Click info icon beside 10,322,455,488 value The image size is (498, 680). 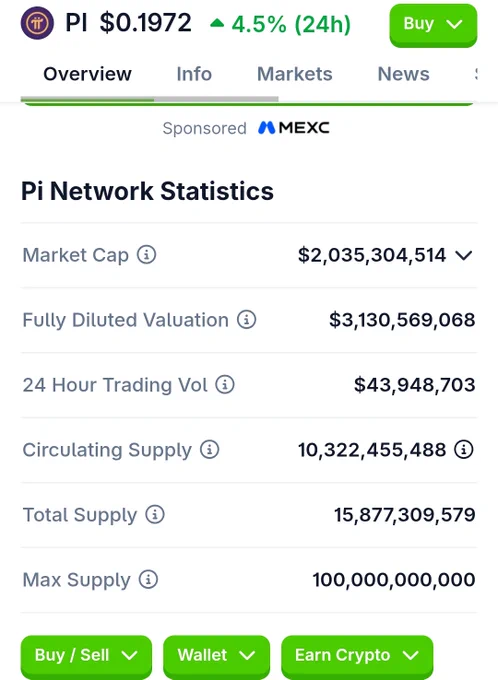(464, 450)
